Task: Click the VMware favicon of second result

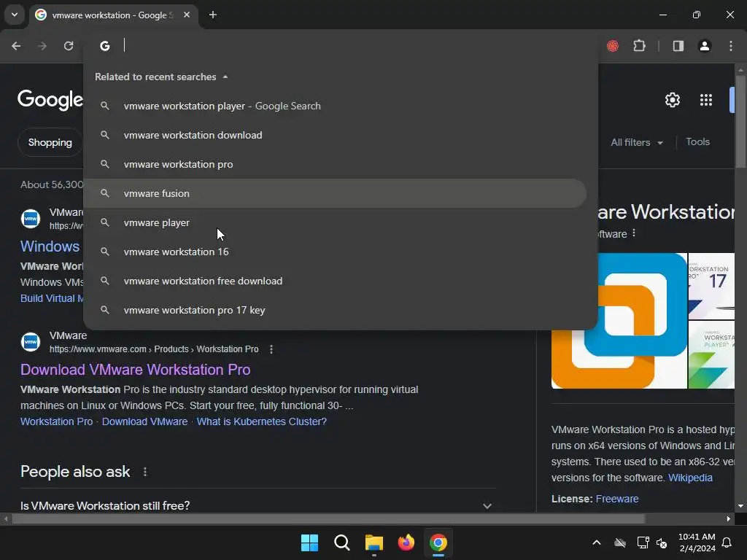Action: (31, 342)
